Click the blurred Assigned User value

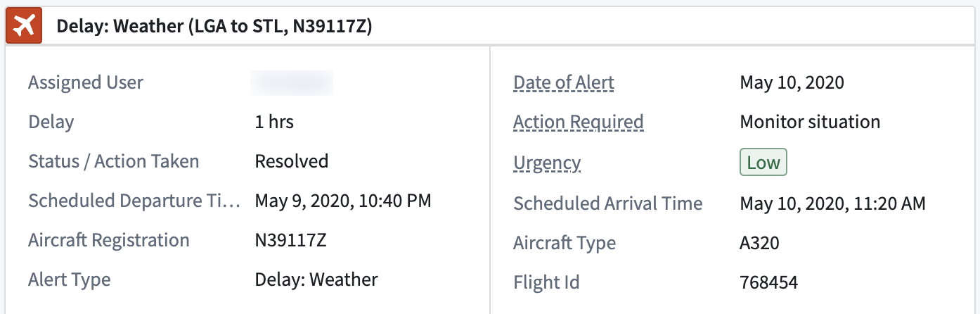[x=292, y=82]
